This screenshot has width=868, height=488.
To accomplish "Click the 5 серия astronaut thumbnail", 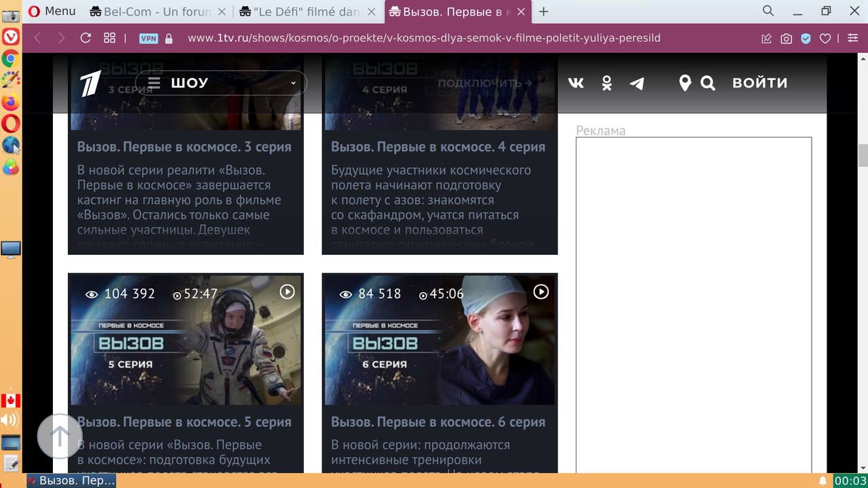I will [186, 340].
